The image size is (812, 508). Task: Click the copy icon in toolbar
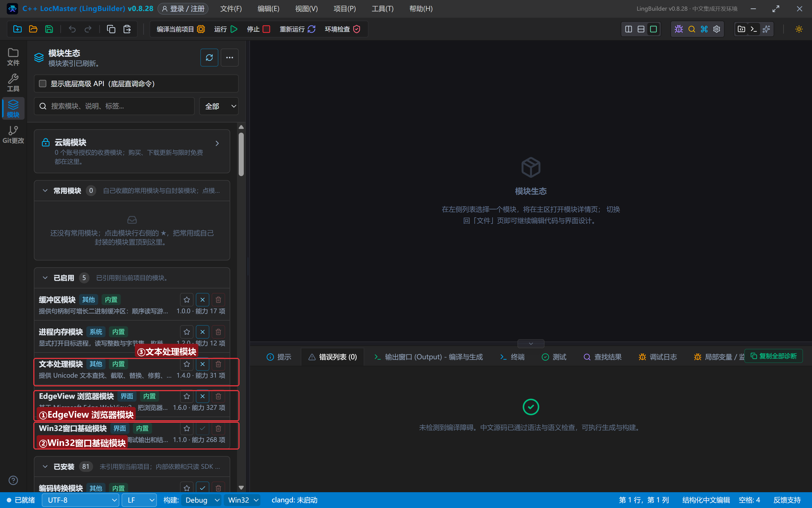[x=111, y=29]
